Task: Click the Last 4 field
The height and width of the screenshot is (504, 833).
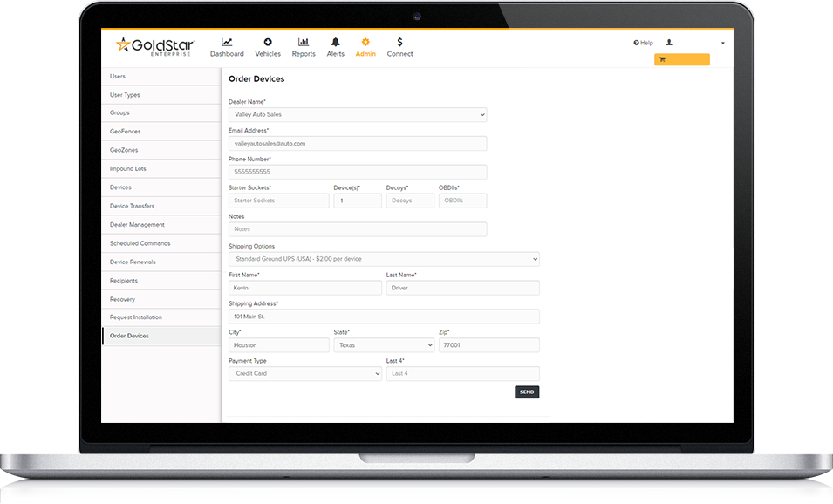Action: point(462,374)
